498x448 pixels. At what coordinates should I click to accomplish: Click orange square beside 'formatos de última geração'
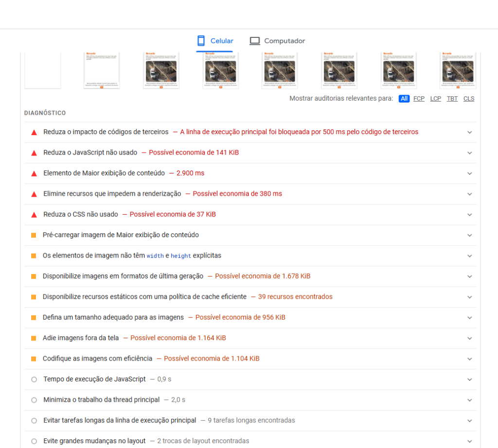coord(34,276)
